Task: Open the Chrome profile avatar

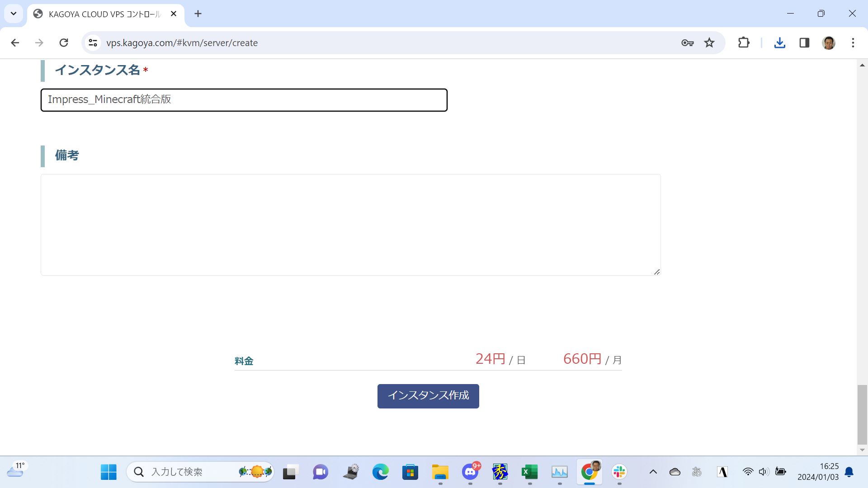Action: coord(829,42)
